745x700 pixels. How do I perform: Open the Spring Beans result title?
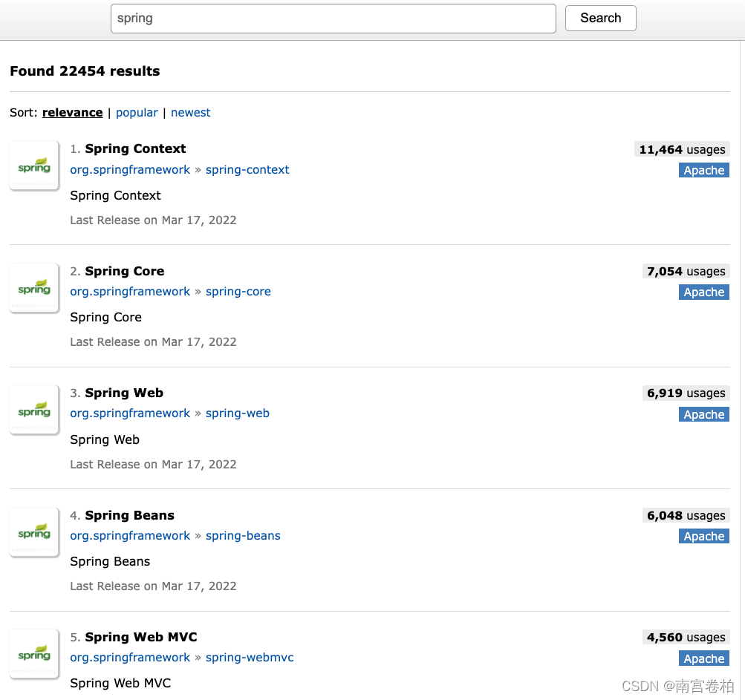tap(130, 515)
